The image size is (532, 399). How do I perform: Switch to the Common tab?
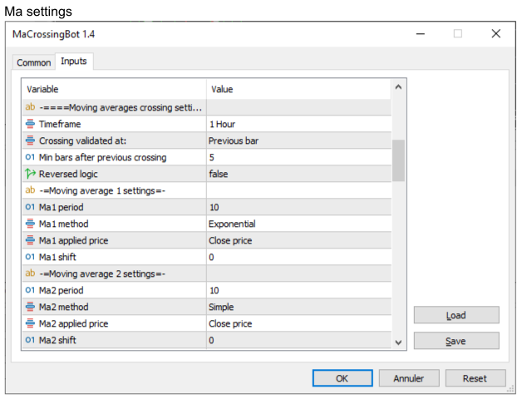click(33, 62)
